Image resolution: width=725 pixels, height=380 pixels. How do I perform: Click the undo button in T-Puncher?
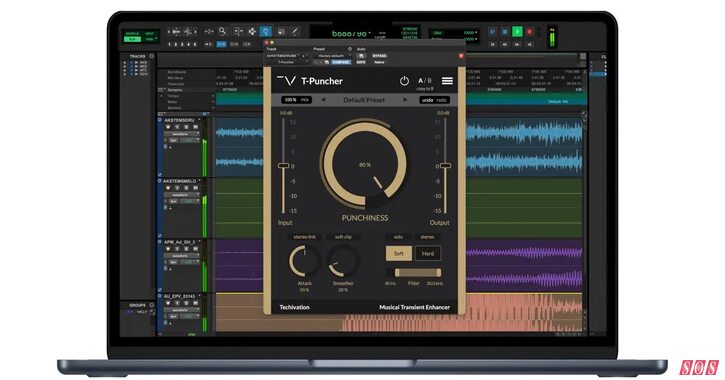pos(428,100)
